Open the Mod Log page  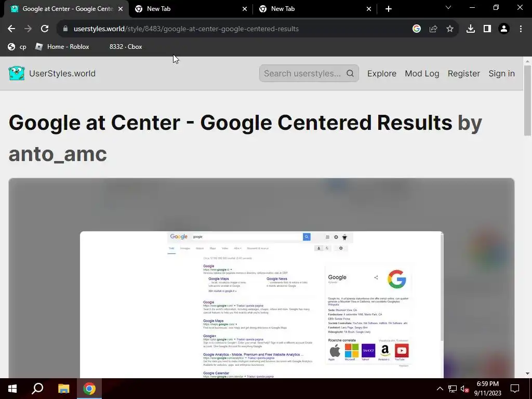422,73
